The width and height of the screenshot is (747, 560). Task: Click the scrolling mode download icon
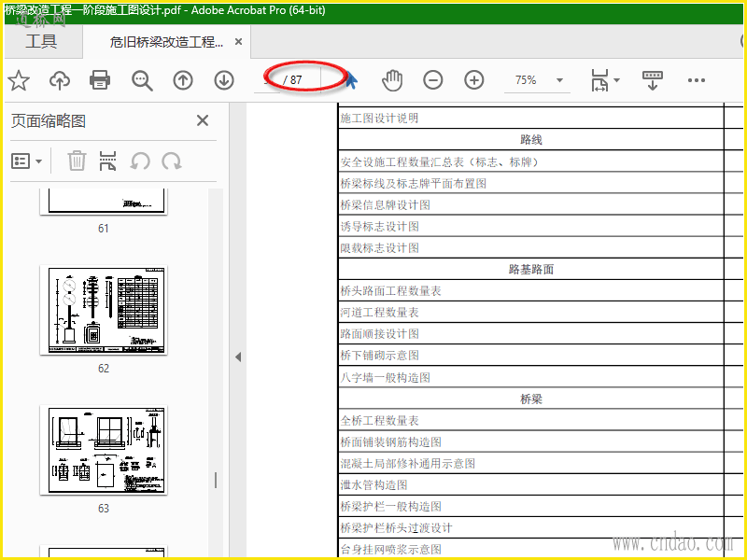tap(652, 80)
